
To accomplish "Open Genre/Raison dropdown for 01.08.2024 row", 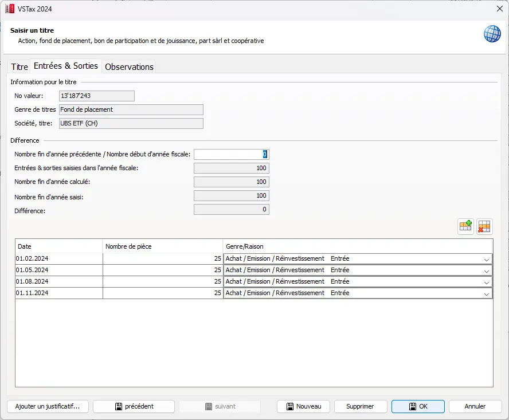I will click(x=486, y=282).
